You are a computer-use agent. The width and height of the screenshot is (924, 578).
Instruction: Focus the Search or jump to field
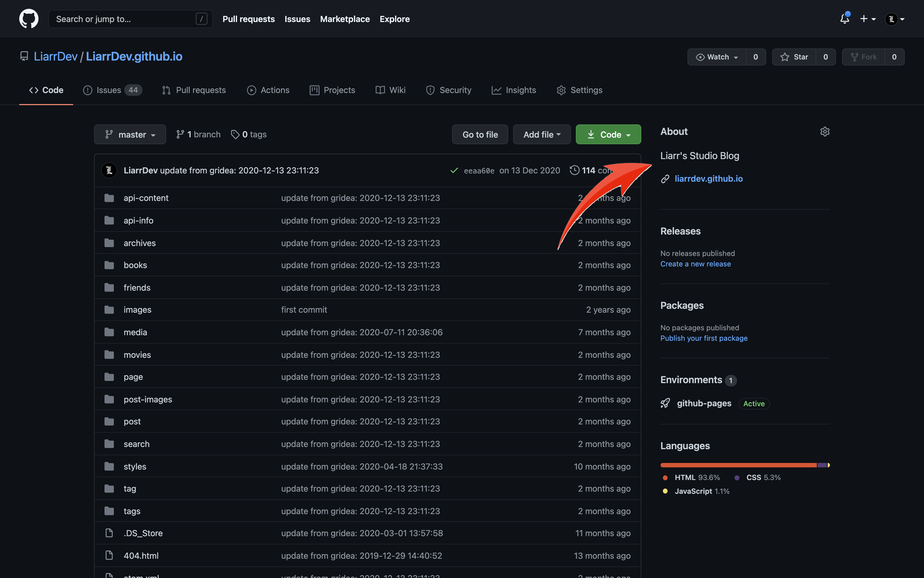click(130, 19)
